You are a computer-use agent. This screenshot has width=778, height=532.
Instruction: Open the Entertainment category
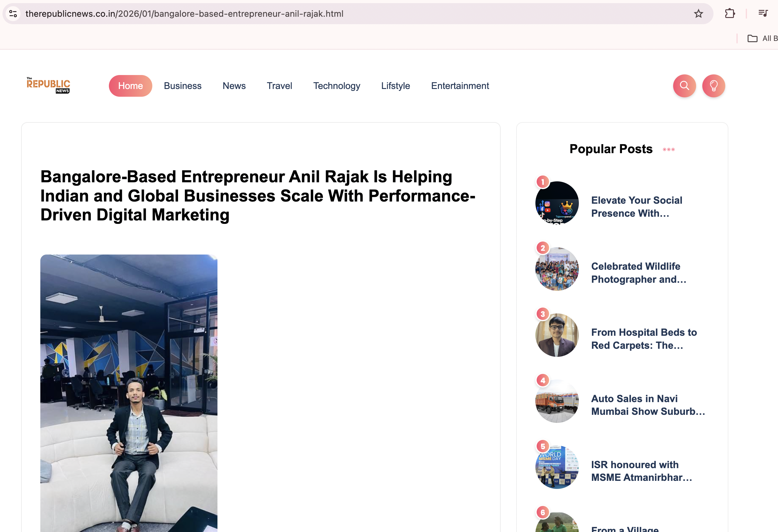(x=460, y=86)
